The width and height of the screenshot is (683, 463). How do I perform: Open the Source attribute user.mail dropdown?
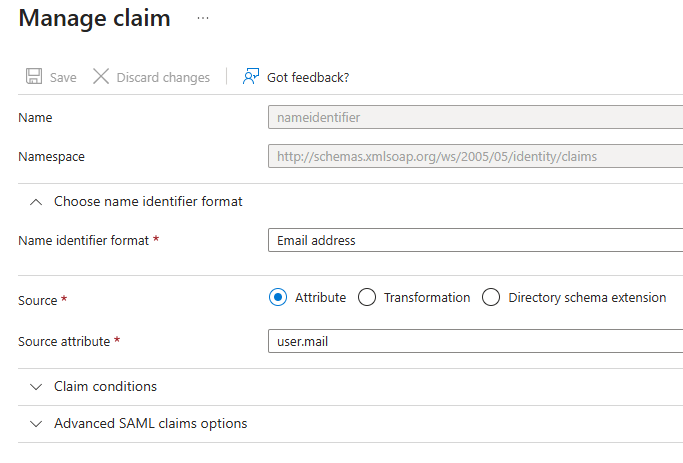(475, 341)
